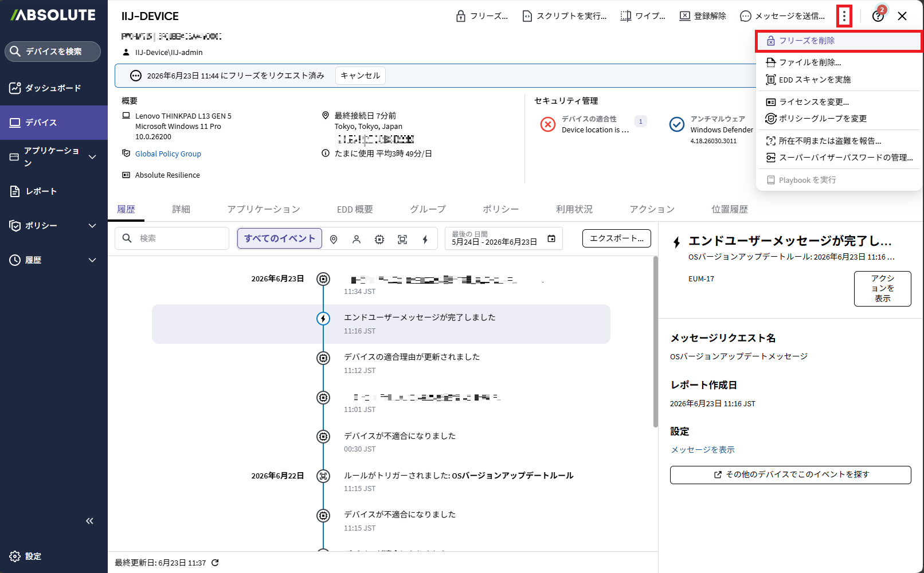
Task: Click アクションを表示 button
Action: click(883, 289)
